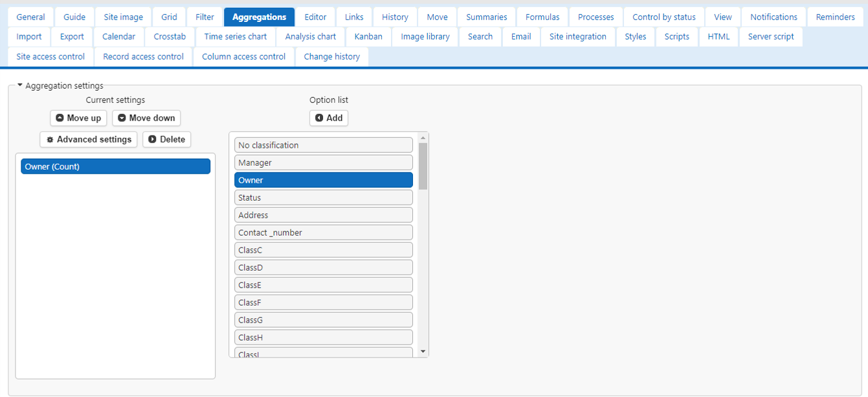This screenshot has height=397, width=868.
Task: Go to the Editor tab
Action: [315, 17]
